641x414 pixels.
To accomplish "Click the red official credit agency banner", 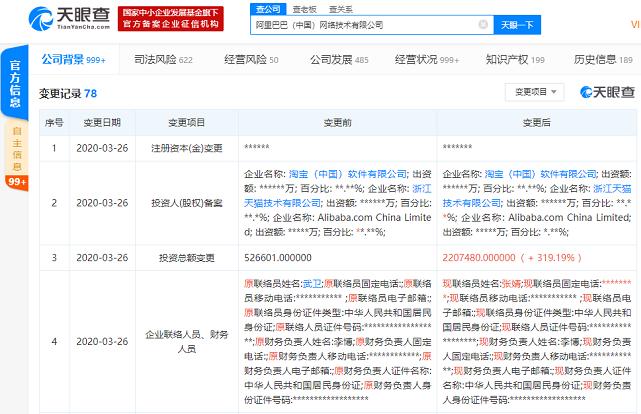I will (x=170, y=19).
